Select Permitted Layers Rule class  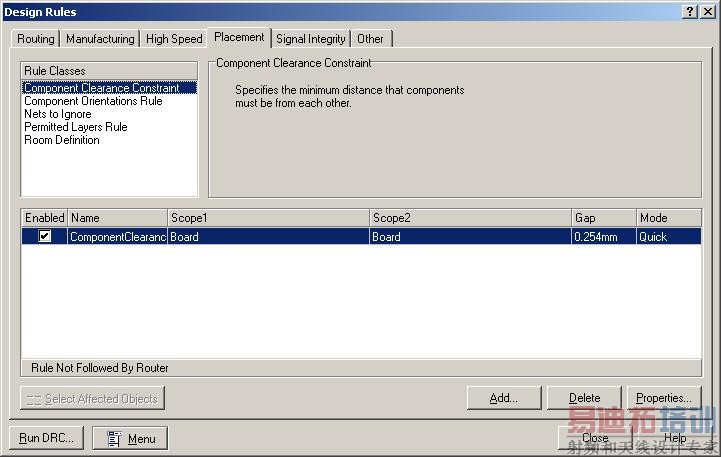pyautogui.click(x=76, y=126)
